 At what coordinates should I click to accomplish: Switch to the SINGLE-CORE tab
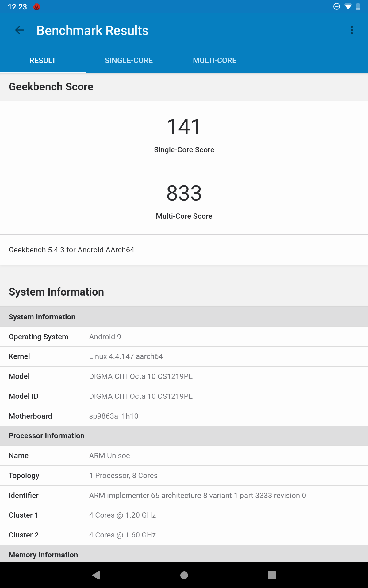pos(129,60)
